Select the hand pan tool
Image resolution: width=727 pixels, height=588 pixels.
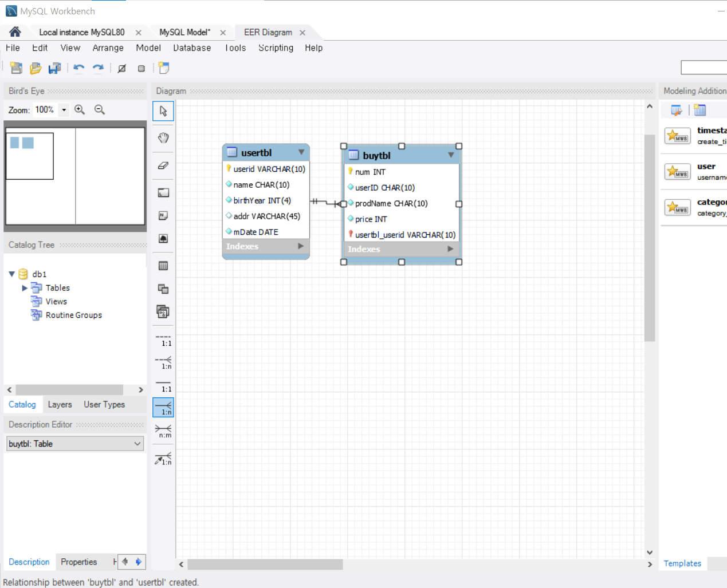(x=163, y=138)
